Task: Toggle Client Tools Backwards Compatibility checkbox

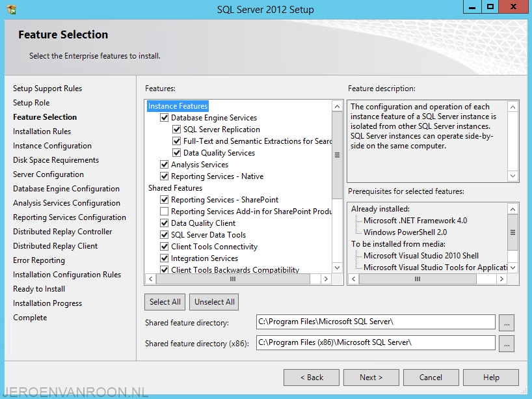Action: pos(164,269)
